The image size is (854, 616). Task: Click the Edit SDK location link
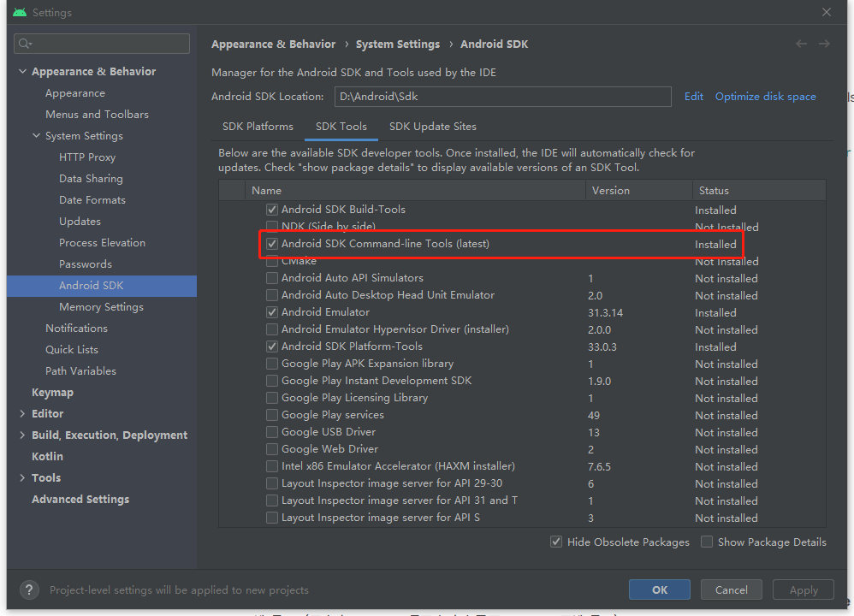click(x=693, y=97)
